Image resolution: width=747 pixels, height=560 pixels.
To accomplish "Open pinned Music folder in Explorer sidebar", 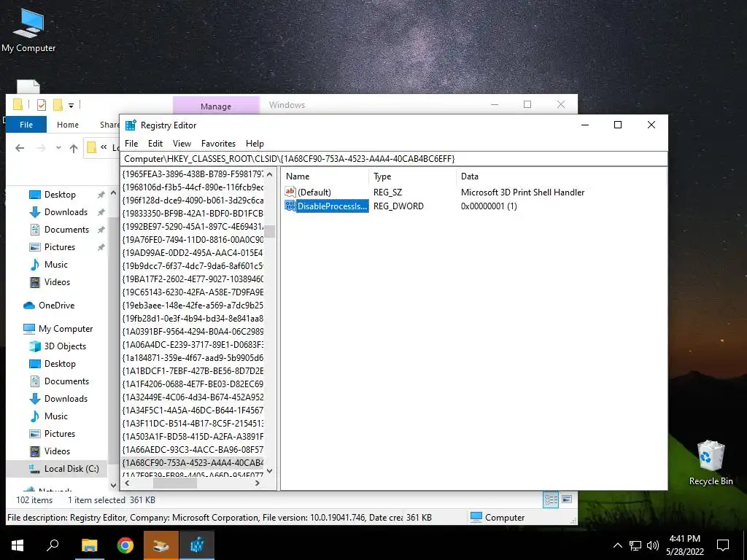I will (x=55, y=264).
